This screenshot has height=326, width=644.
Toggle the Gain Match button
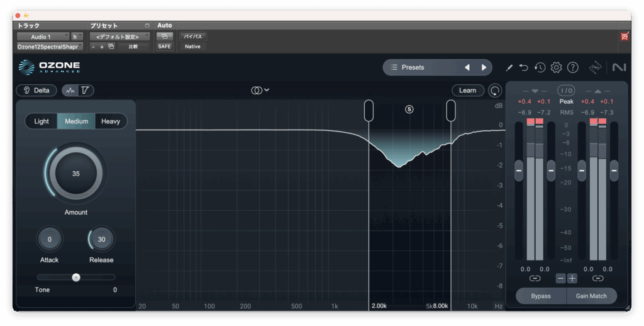point(591,296)
